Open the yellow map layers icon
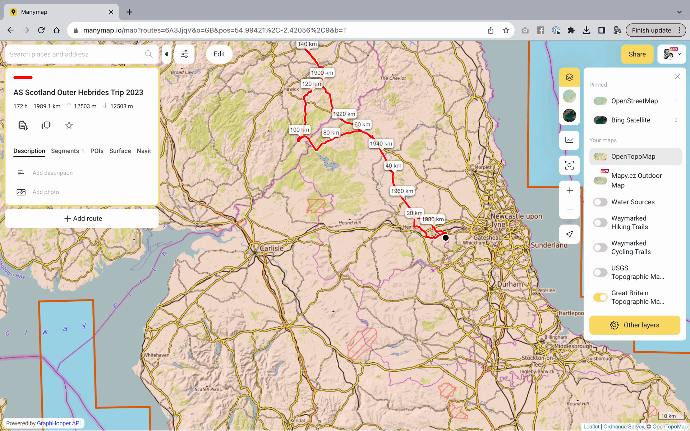Image resolution: width=690 pixels, height=431 pixels. tap(569, 77)
